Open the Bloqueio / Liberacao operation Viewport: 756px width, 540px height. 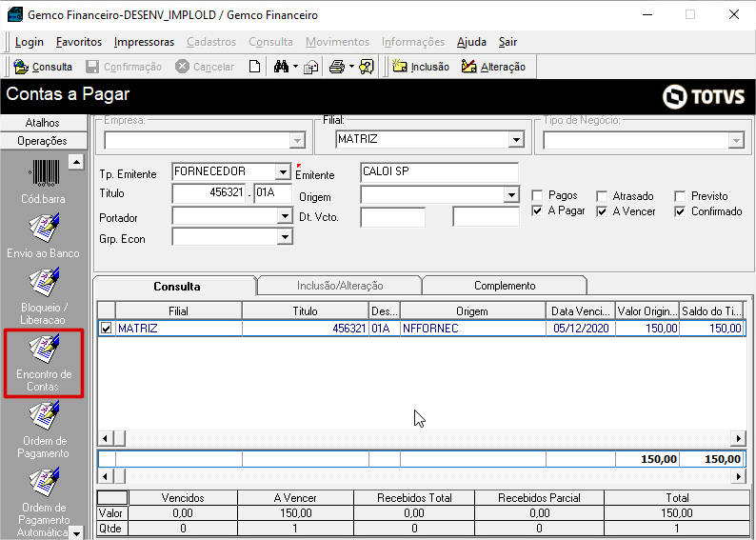click(x=43, y=296)
